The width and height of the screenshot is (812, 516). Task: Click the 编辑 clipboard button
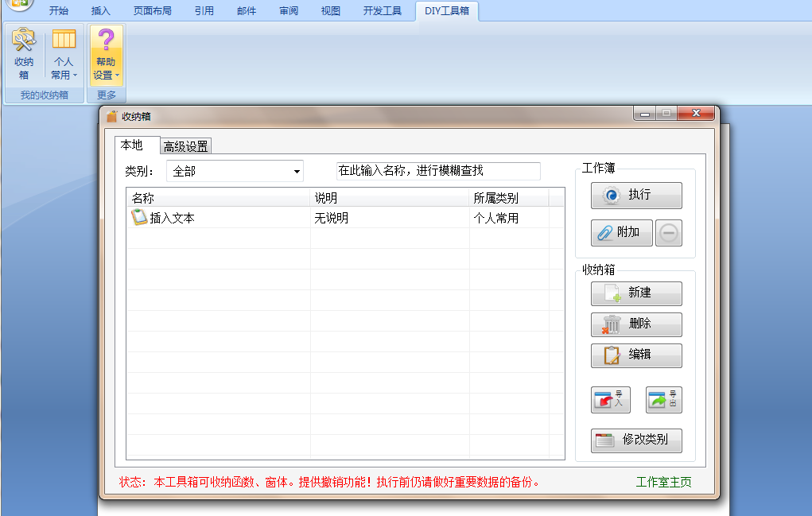635,355
